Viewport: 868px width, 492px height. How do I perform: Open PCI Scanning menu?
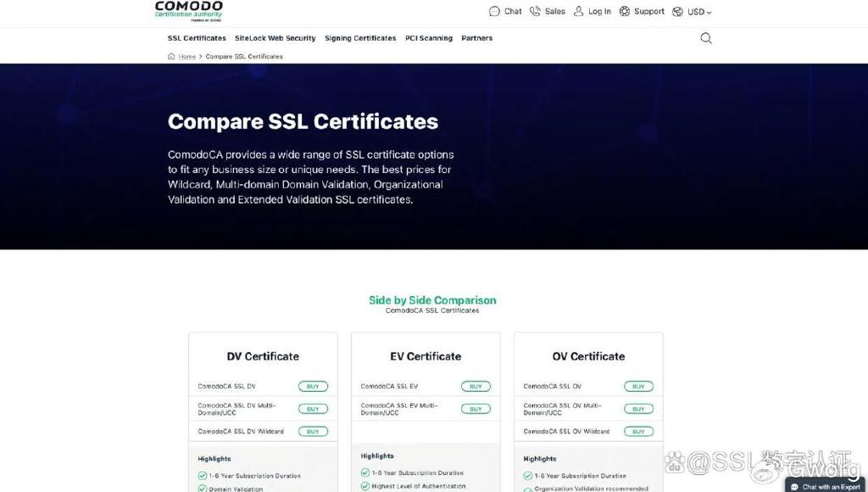tap(428, 38)
